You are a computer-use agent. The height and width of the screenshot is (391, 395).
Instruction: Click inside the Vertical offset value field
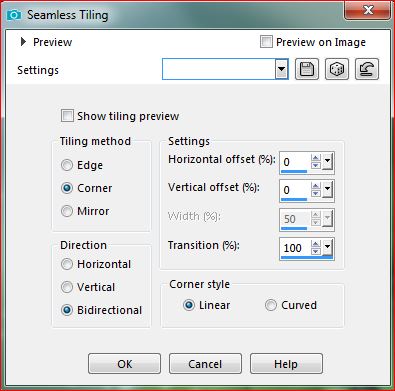click(295, 190)
